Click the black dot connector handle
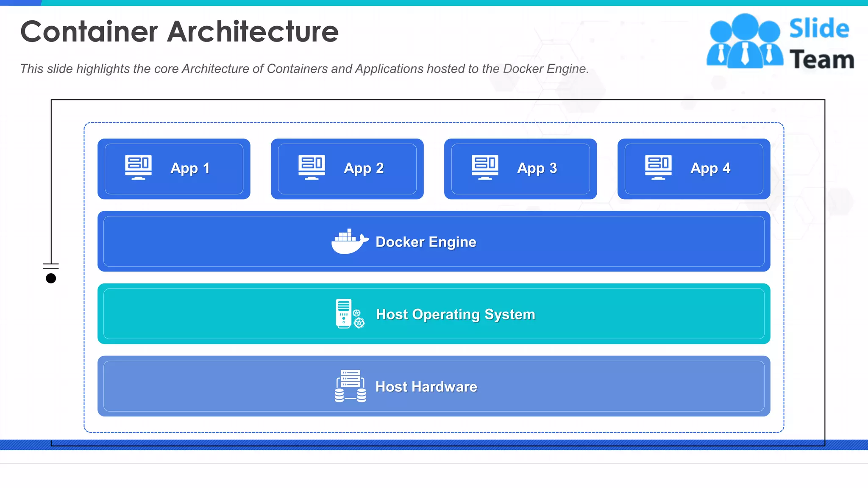Image resolution: width=868 pixels, height=488 pixels. pos(51,278)
